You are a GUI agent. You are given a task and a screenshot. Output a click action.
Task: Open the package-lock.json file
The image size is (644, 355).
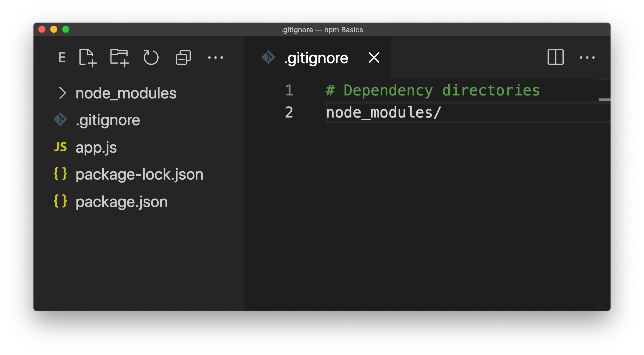(139, 174)
